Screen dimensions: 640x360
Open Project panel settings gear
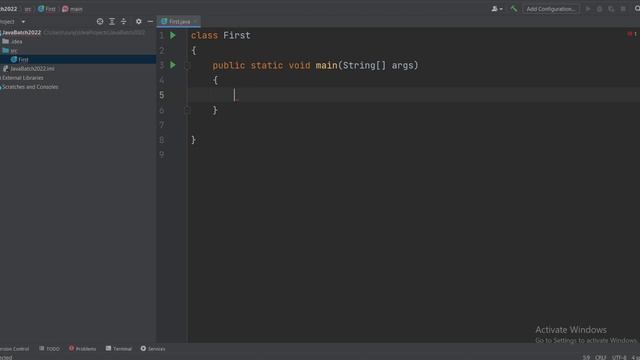point(139,21)
